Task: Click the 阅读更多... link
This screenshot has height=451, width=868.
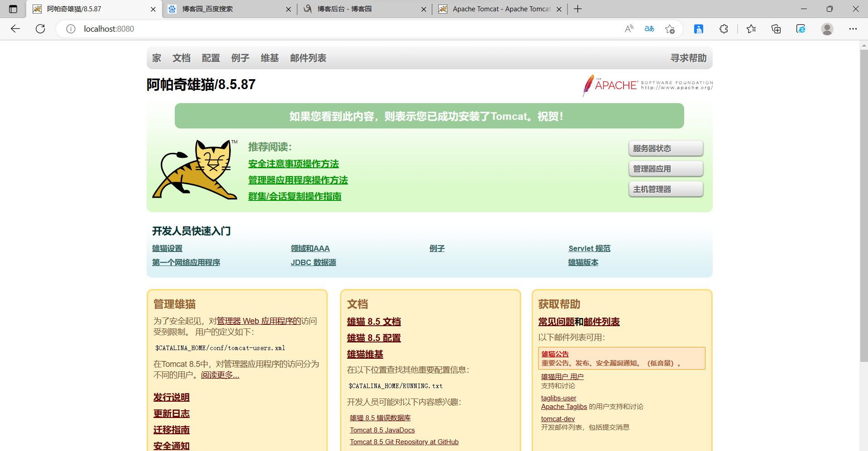Action: tap(220, 375)
